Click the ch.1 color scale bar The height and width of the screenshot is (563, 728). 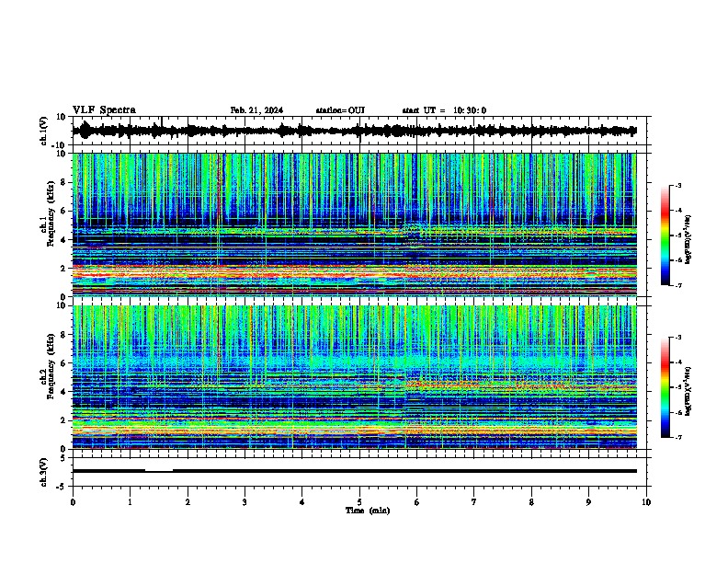coord(665,236)
